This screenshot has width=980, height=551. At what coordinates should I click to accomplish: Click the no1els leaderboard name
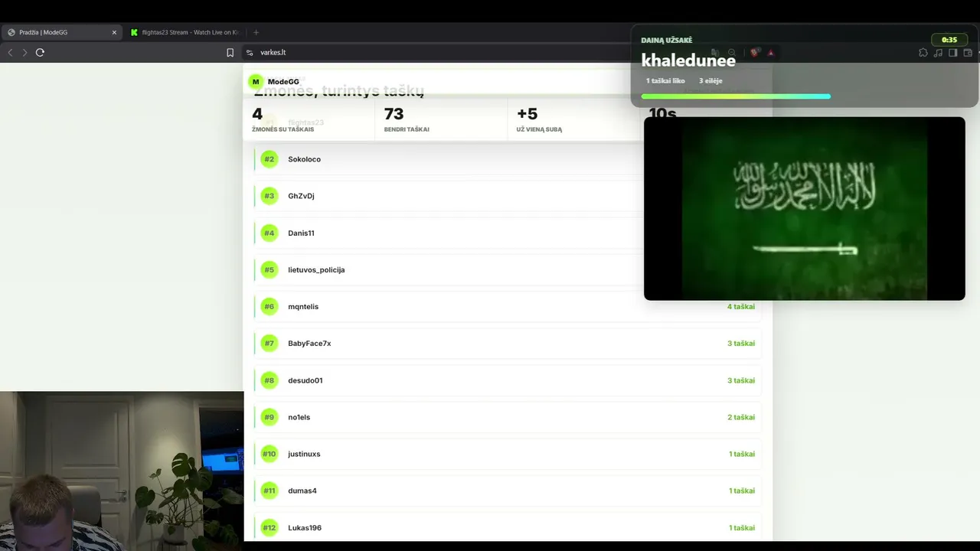click(299, 417)
